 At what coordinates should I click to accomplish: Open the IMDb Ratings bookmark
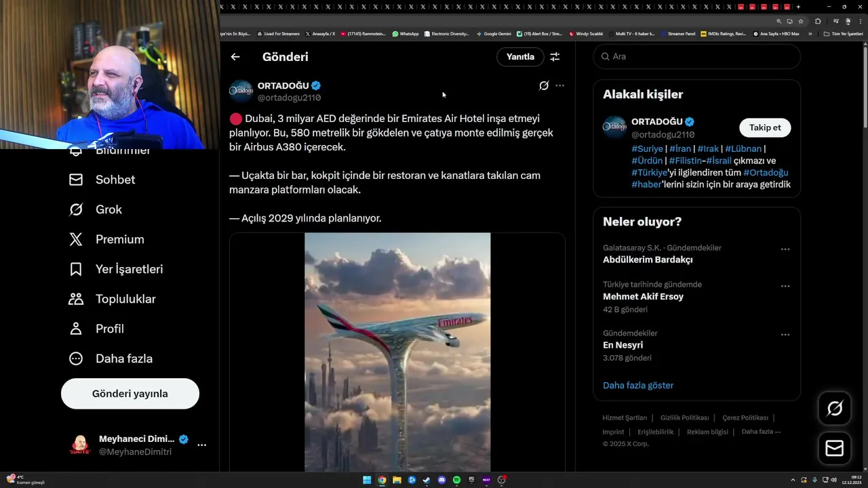(724, 34)
